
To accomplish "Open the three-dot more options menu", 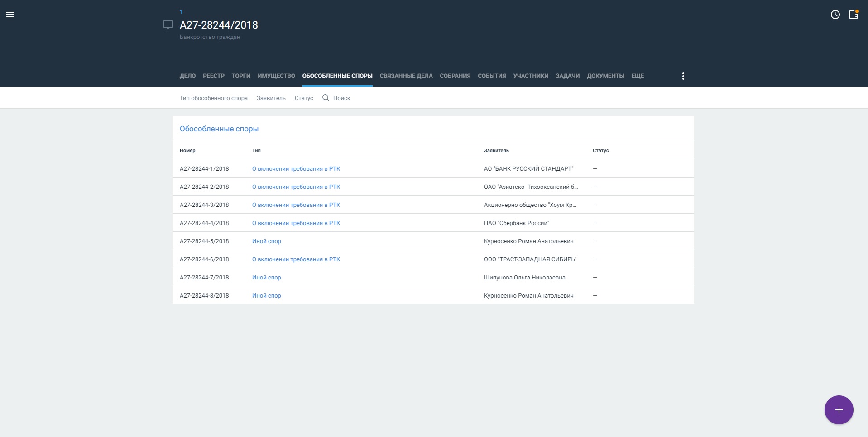I will [x=683, y=76].
